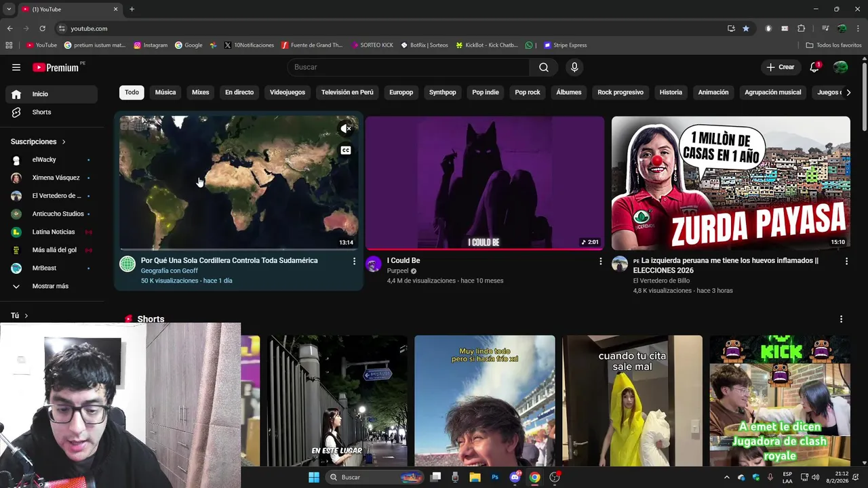Select the Videojuegos filter chip
The image size is (868, 488).
288,92
